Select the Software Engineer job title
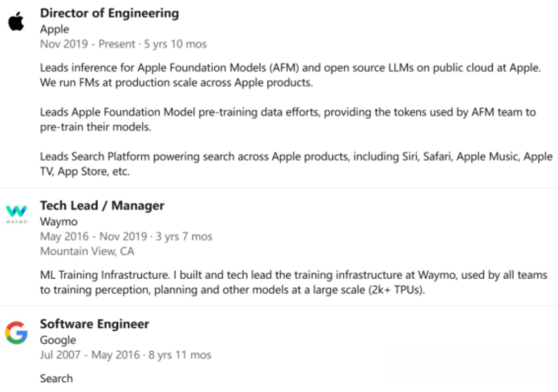Viewport: 558px width, 392px height. click(x=94, y=324)
